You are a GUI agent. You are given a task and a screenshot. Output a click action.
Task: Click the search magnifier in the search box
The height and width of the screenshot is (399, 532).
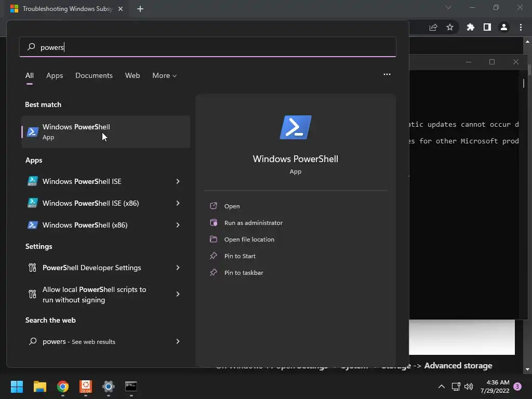(31, 47)
